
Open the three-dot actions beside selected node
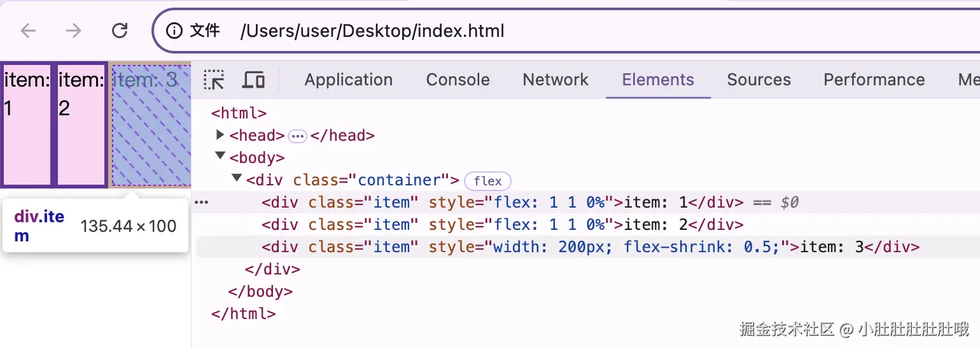(x=201, y=203)
